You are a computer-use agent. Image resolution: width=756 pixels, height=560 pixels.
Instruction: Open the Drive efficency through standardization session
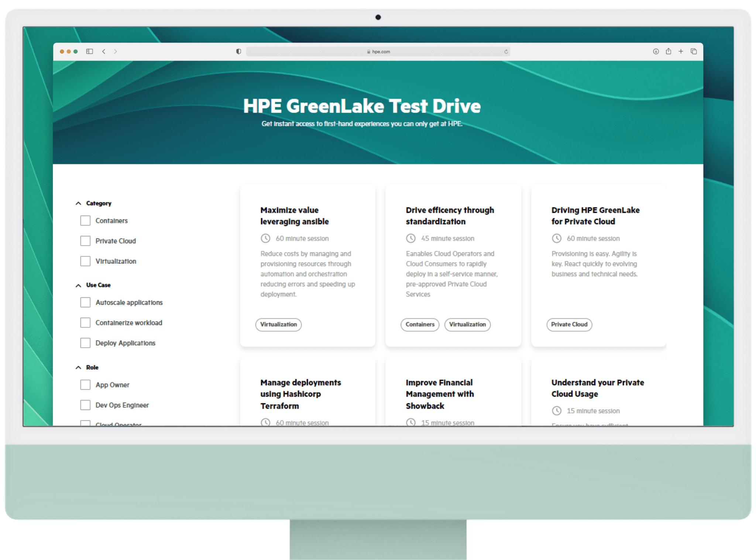coord(450,215)
